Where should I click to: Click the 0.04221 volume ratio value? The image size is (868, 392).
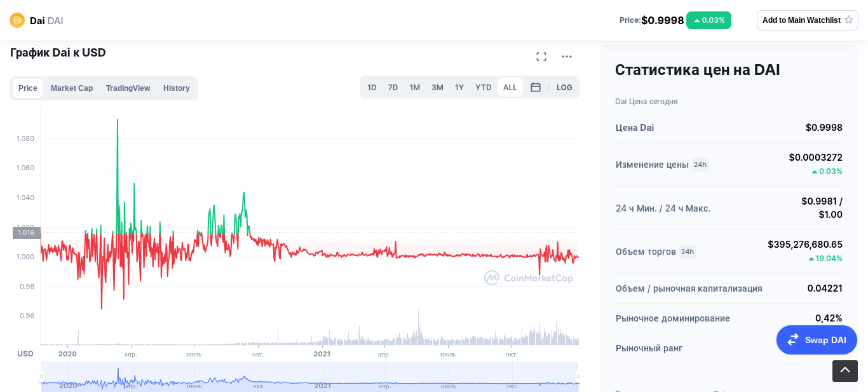[825, 288]
